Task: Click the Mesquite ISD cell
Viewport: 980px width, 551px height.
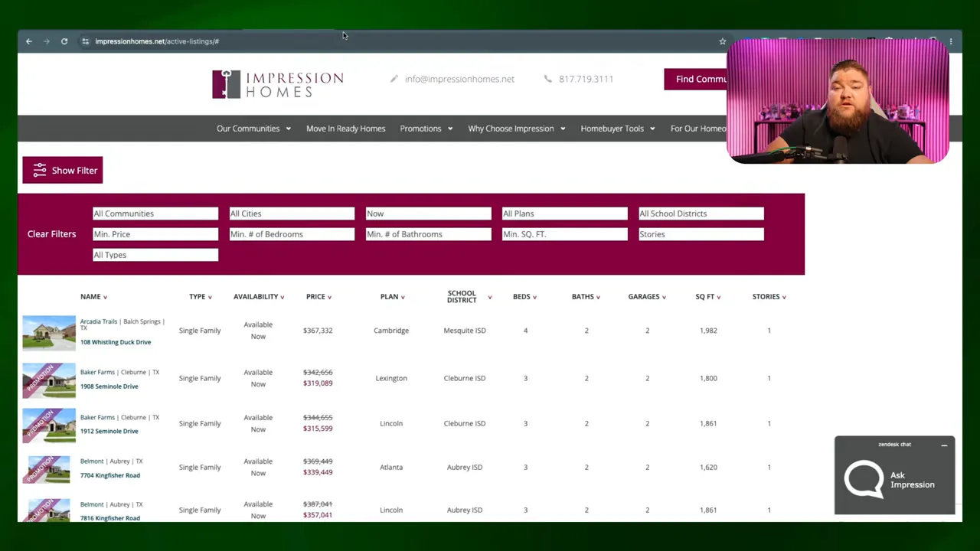Action: pyautogui.click(x=465, y=331)
